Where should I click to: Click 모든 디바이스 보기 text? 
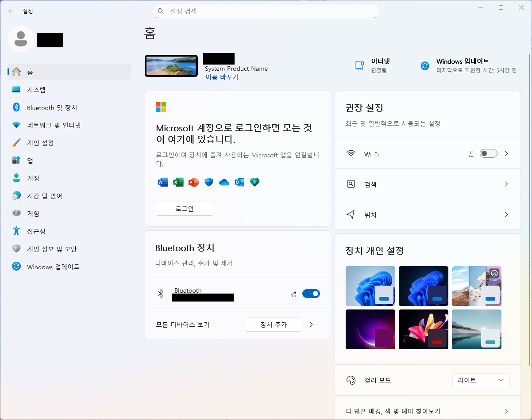pyautogui.click(x=183, y=325)
